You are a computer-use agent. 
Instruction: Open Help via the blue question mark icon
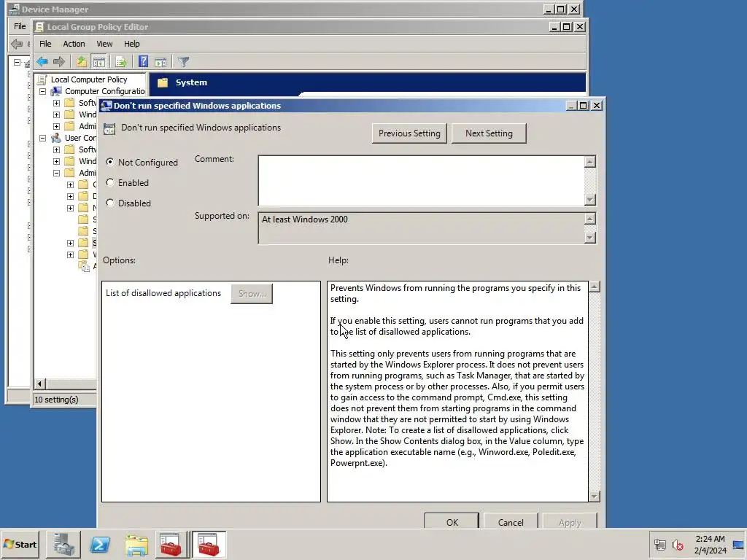tap(143, 61)
